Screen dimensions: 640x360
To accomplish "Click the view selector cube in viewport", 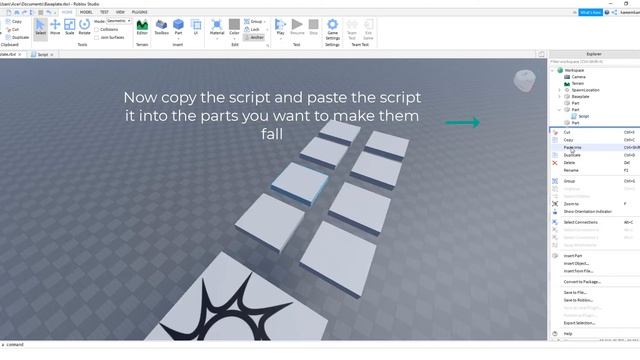I will 524,80.
